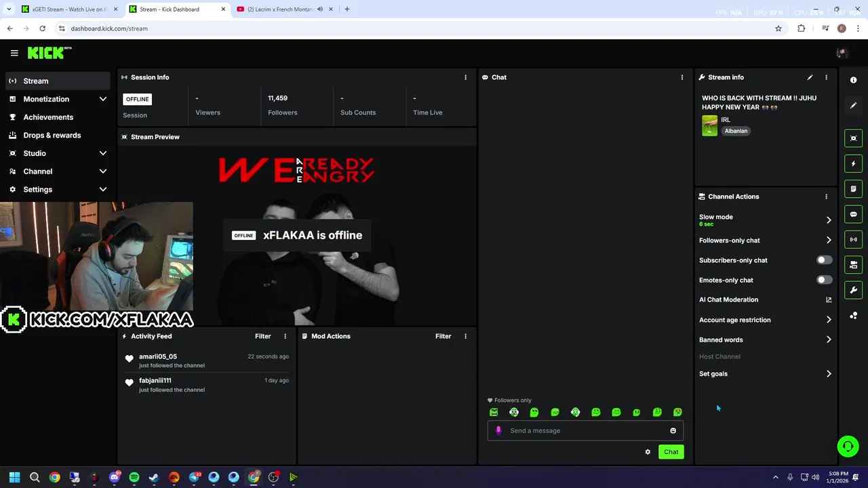Select the last green emote in chat
This screenshot has height=488, width=868.
pyautogui.click(x=677, y=412)
